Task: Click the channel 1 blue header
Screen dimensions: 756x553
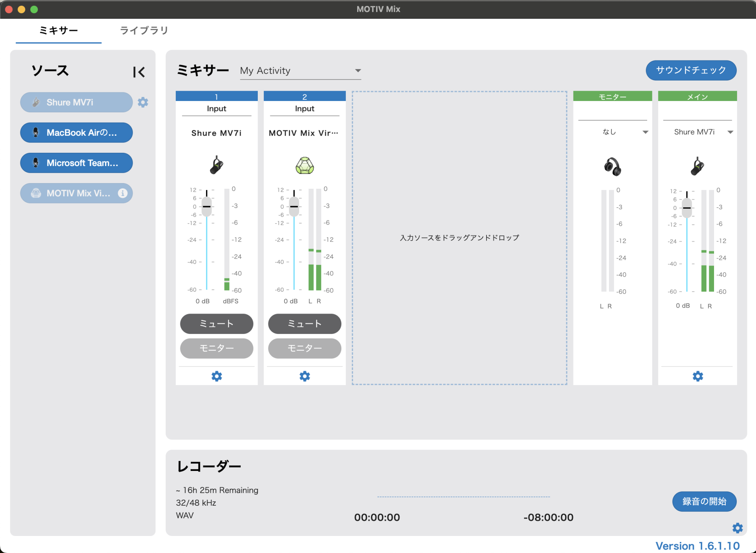Action: tap(217, 96)
